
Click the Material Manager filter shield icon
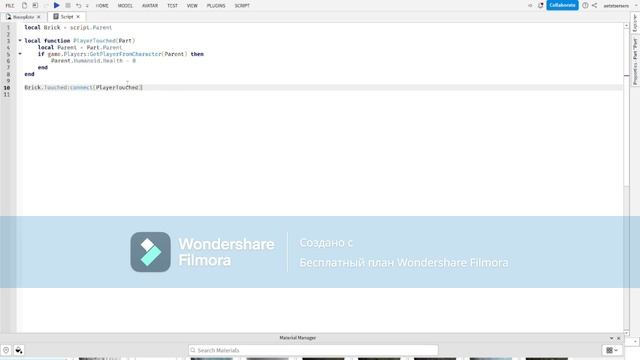pos(6,350)
